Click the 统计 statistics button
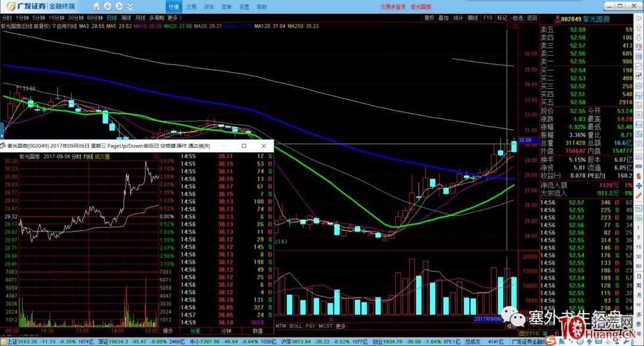 (458, 18)
